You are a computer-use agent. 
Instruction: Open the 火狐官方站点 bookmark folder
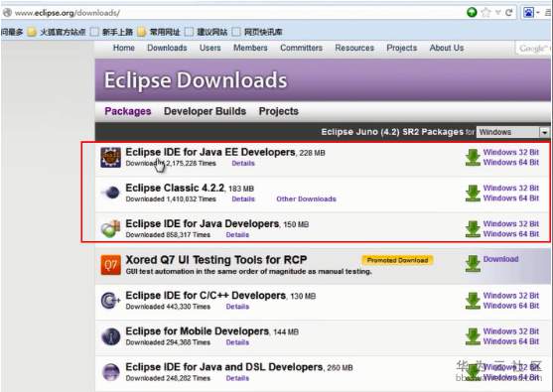tap(57, 32)
